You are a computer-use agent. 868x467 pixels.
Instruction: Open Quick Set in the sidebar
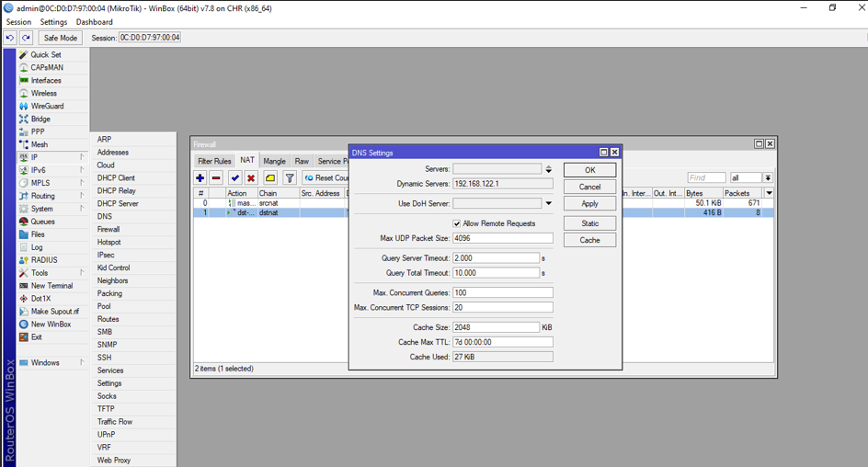point(46,55)
